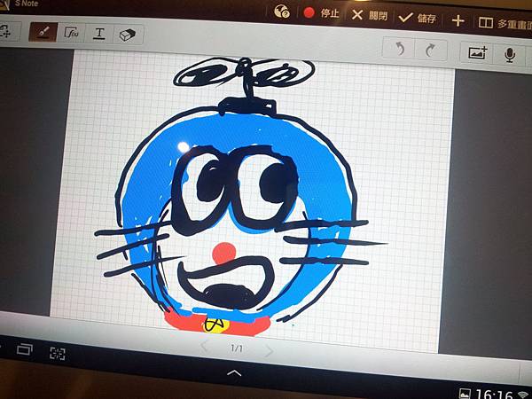The image size is (532, 399).
Task: Close the note with 關閉
Action: pyautogui.click(x=370, y=15)
